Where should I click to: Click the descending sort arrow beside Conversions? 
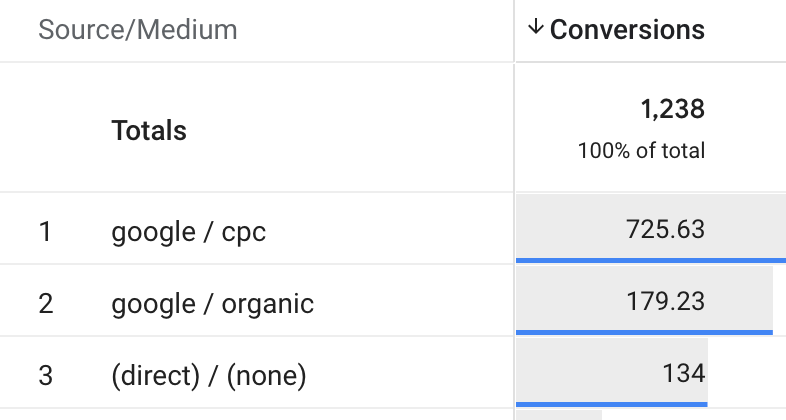pyautogui.click(x=535, y=27)
